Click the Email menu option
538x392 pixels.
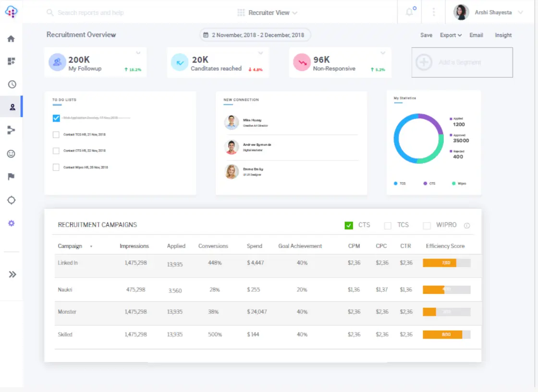[x=476, y=35]
